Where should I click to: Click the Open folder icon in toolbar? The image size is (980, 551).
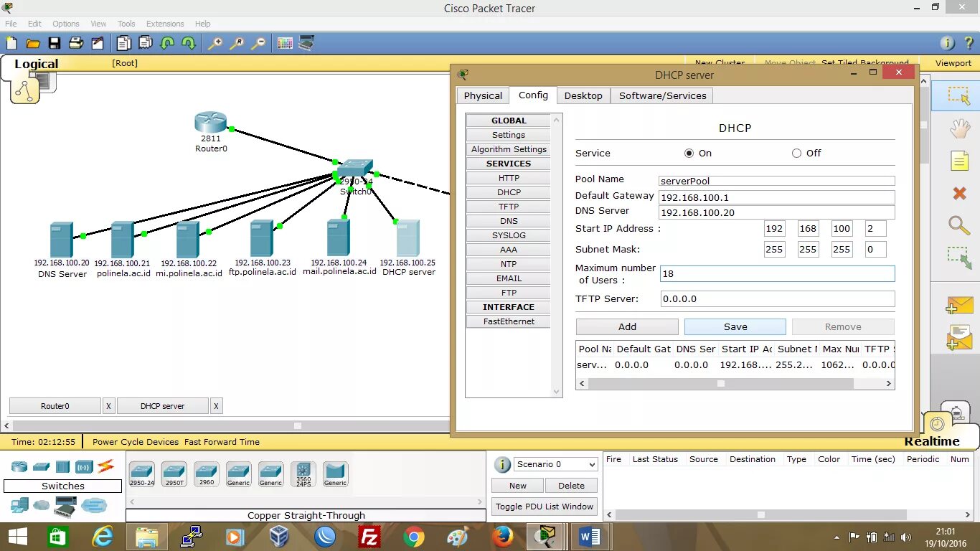33,43
